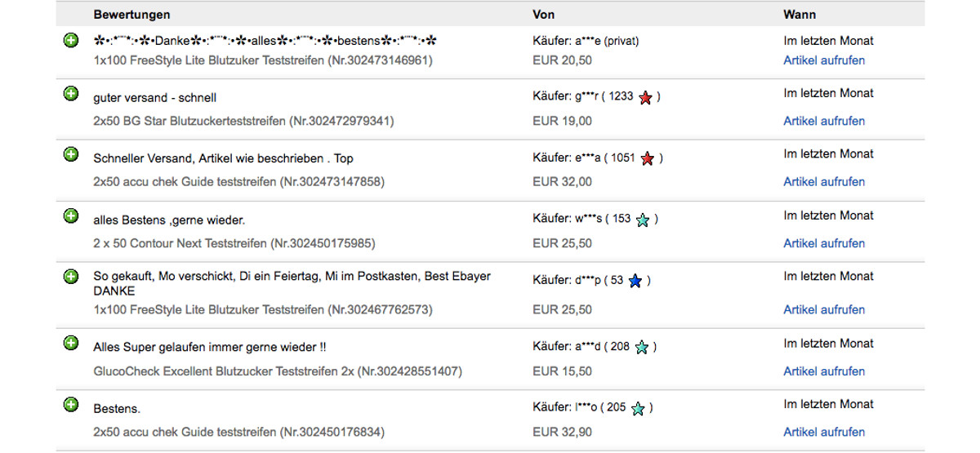980x453 pixels.
Task: Click the green plus icon beside "guter versand - schnell"
Action: pyautogui.click(x=71, y=94)
